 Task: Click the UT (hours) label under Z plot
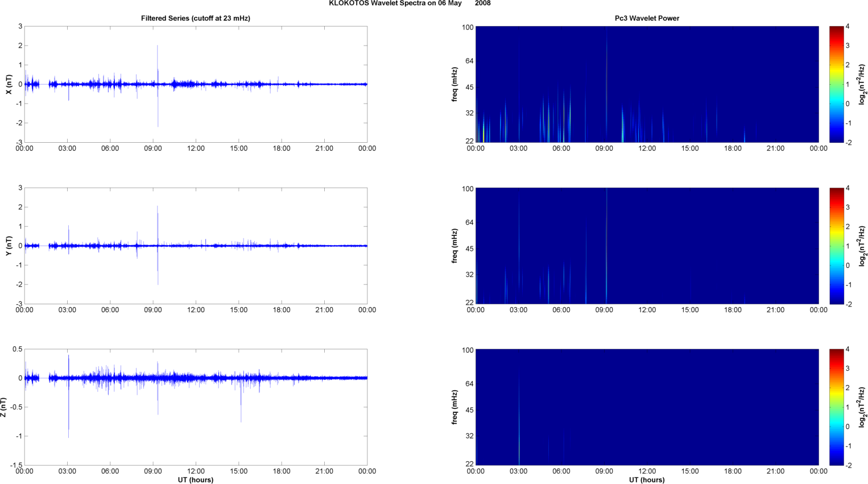coord(196,480)
